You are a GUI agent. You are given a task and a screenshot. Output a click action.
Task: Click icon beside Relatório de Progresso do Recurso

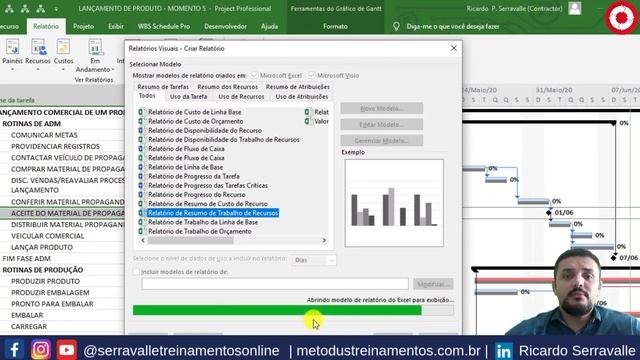(142, 194)
